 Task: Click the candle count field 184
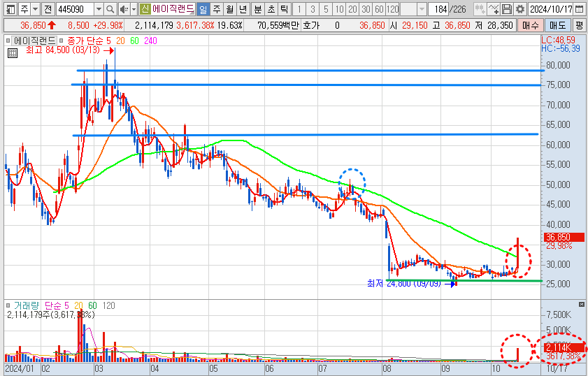pos(439,9)
